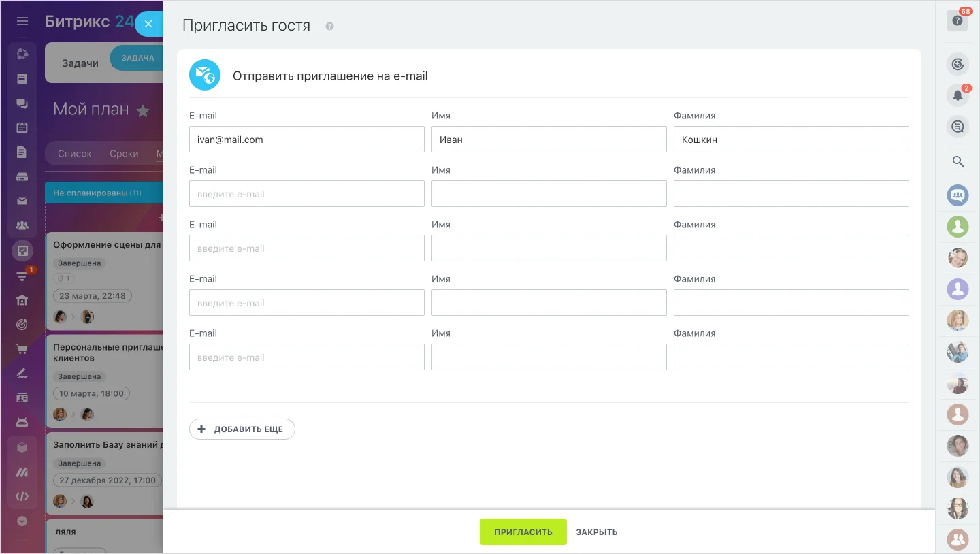Close the slider panel with the X button
The height and width of the screenshot is (554, 980).
tap(148, 24)
